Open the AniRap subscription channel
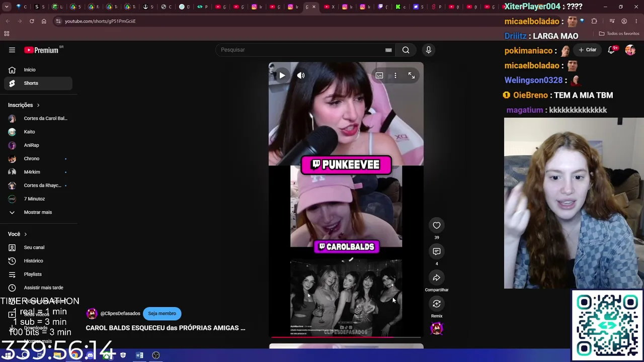 tap(38, 145)
